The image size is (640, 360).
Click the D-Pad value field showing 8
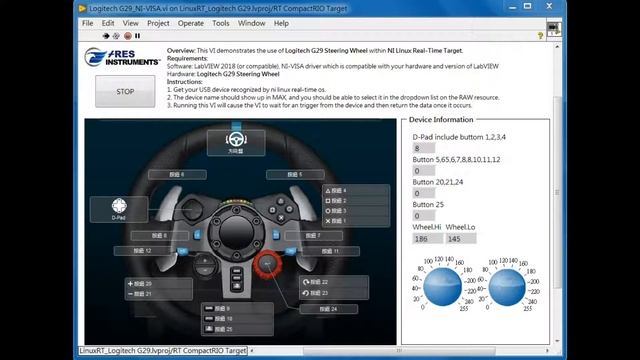coord(424,148)
